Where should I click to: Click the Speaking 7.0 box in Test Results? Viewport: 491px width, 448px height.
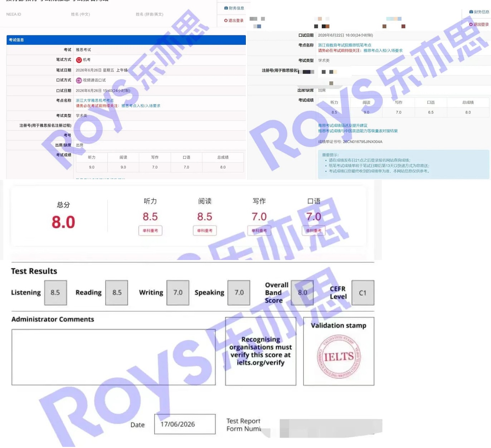pos(239,293)
